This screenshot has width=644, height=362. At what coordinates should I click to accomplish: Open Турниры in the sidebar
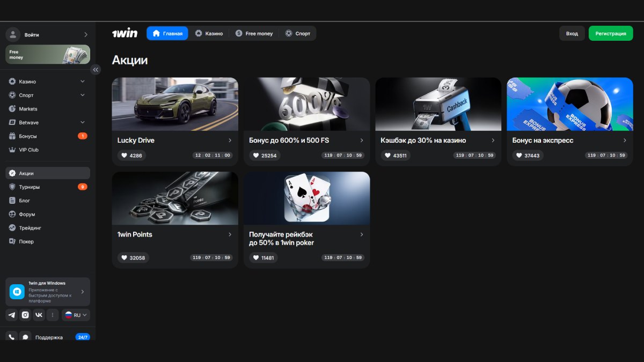click(48, 187)
